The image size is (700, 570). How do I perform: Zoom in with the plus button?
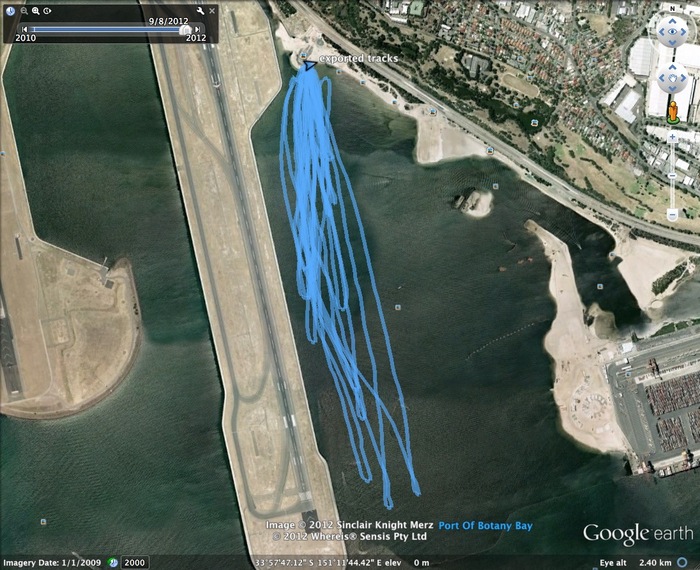[x=672, y=137]
